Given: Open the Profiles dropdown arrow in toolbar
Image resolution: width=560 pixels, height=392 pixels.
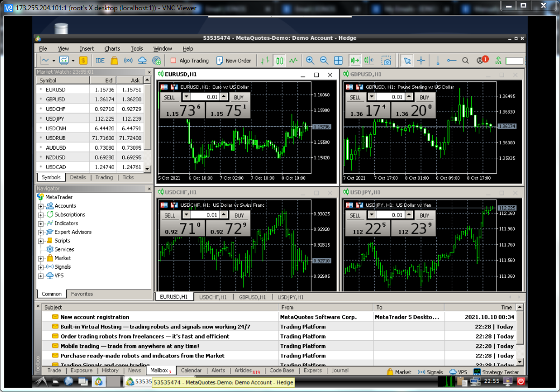Looking at the screenshot, I should coord(73,61).
